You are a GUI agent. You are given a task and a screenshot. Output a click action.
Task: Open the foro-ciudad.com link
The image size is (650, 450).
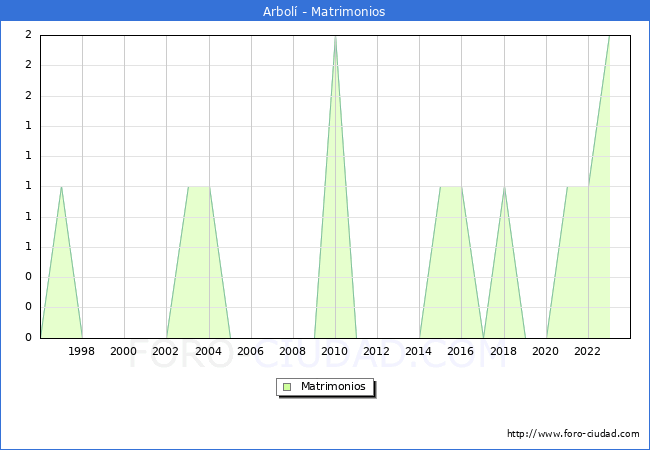pos(573,434)
